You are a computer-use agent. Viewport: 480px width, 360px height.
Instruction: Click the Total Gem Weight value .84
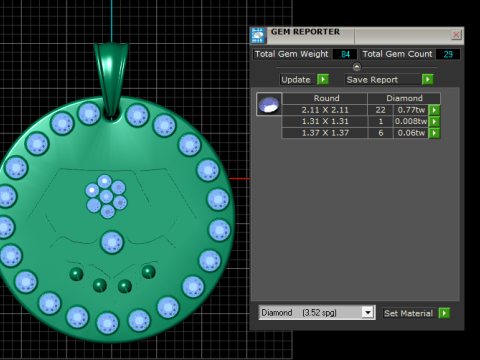coord(345,54)
